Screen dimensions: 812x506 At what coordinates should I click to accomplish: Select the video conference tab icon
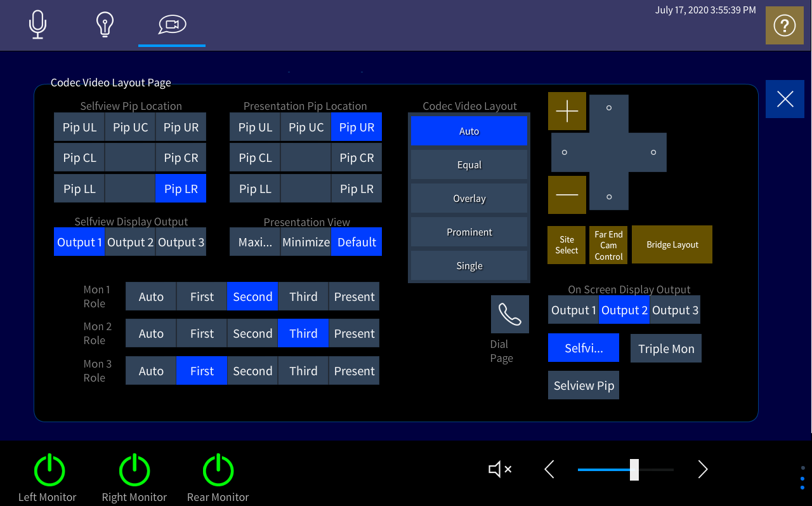click(171, 24)
